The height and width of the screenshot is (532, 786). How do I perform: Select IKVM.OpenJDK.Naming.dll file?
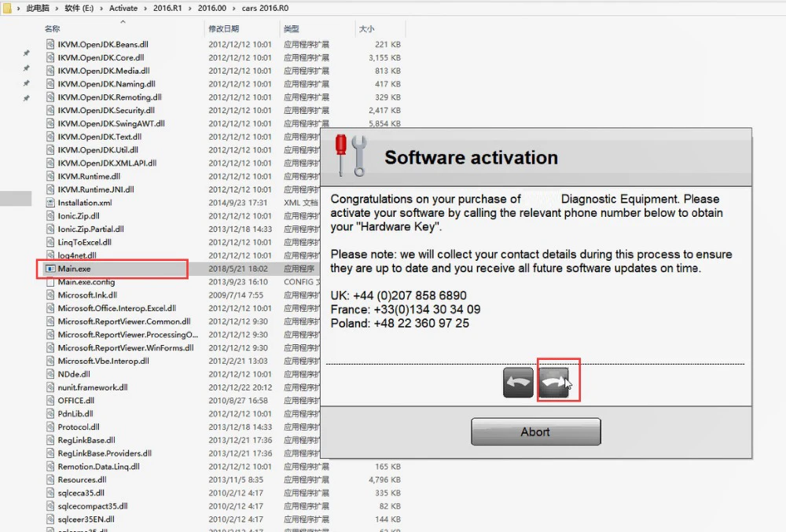coord(106,84)
